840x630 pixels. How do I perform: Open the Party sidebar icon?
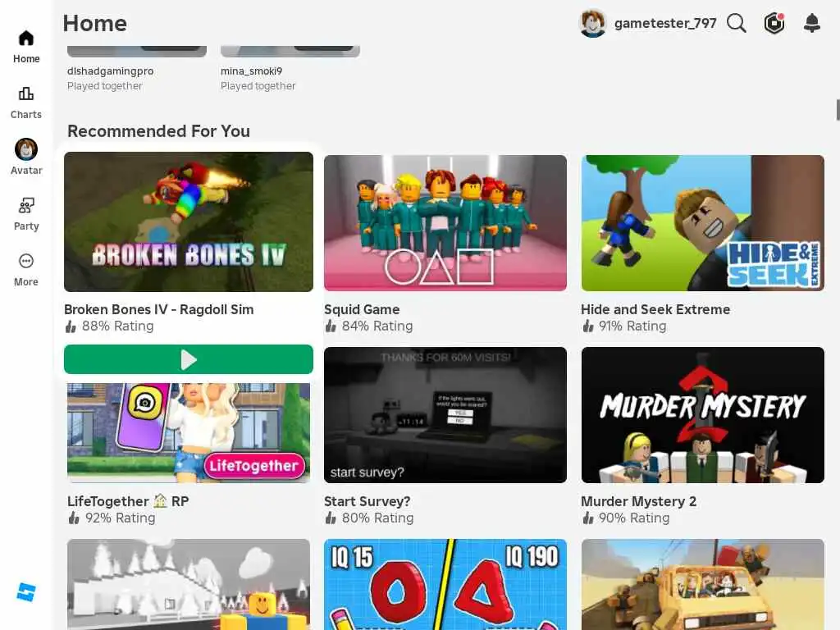point(25,205)
